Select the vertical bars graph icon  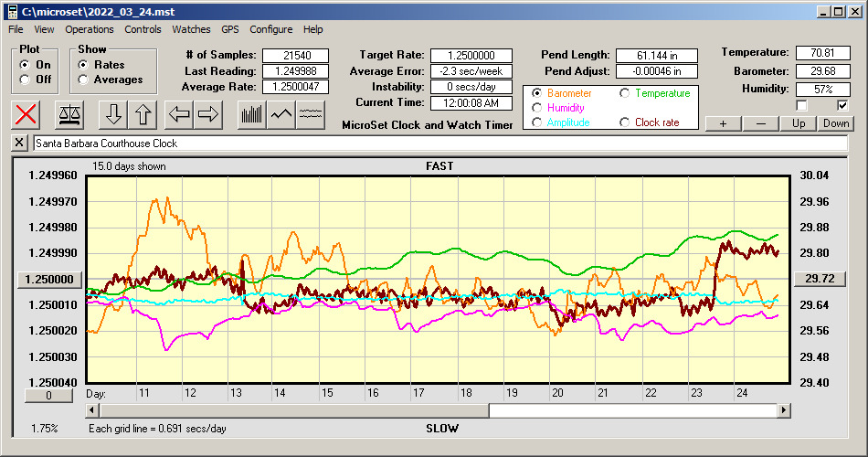[251, 114]
